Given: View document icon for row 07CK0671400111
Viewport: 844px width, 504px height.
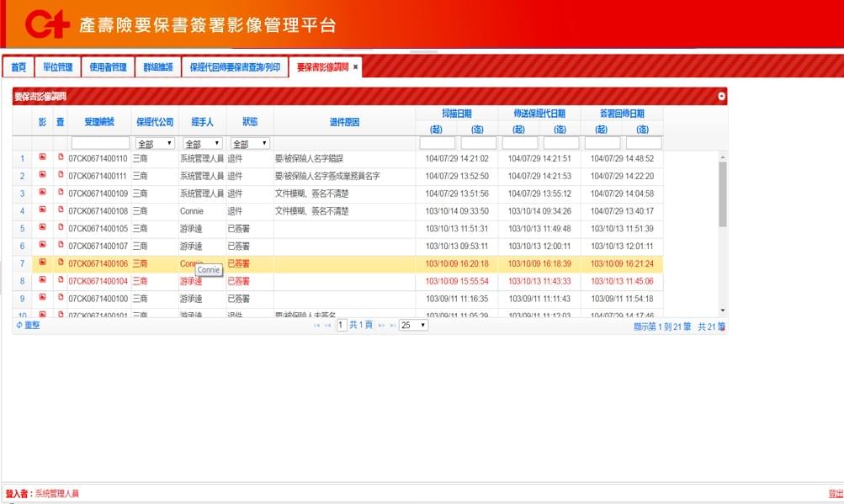Looking at the screenshot, I should click(x=61, y=174).
